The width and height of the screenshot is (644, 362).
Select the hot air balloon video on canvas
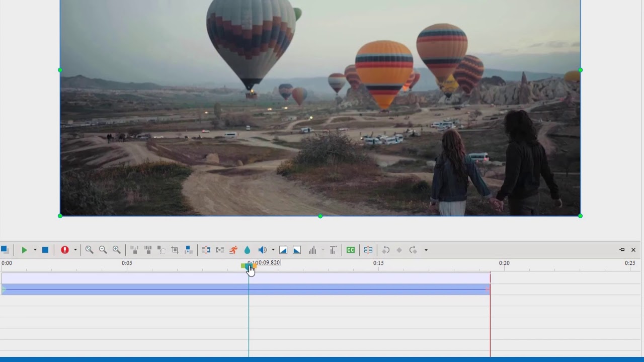[320, 108]
